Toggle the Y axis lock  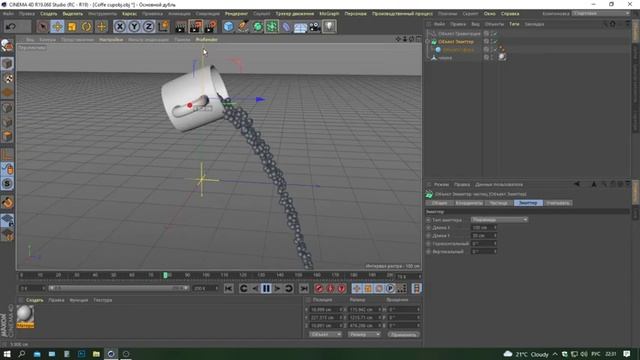click(x=134, y=27)
